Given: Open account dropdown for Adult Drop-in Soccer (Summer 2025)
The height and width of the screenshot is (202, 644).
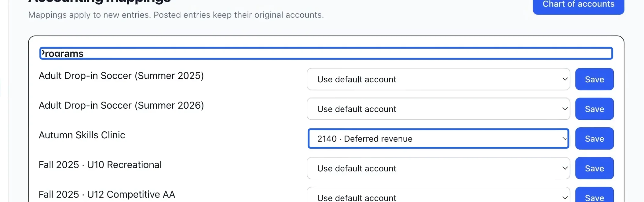Looking at the screenshot, I should (x=438, y=79).
